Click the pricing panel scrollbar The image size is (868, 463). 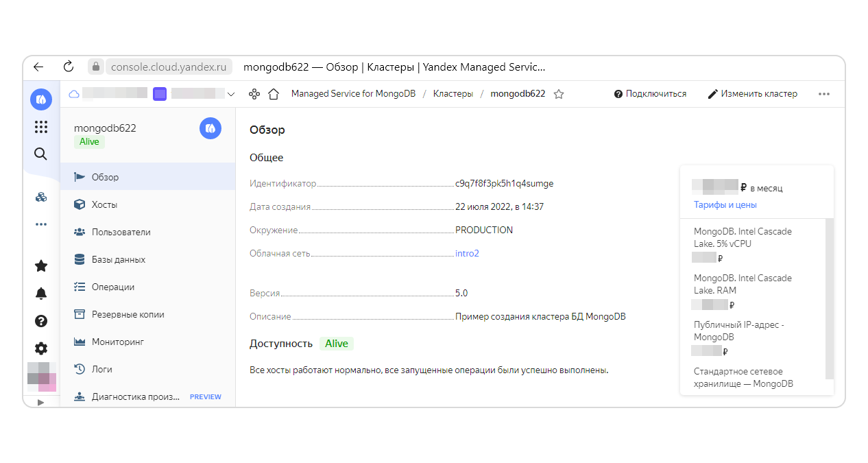click(x=830, y=298)
